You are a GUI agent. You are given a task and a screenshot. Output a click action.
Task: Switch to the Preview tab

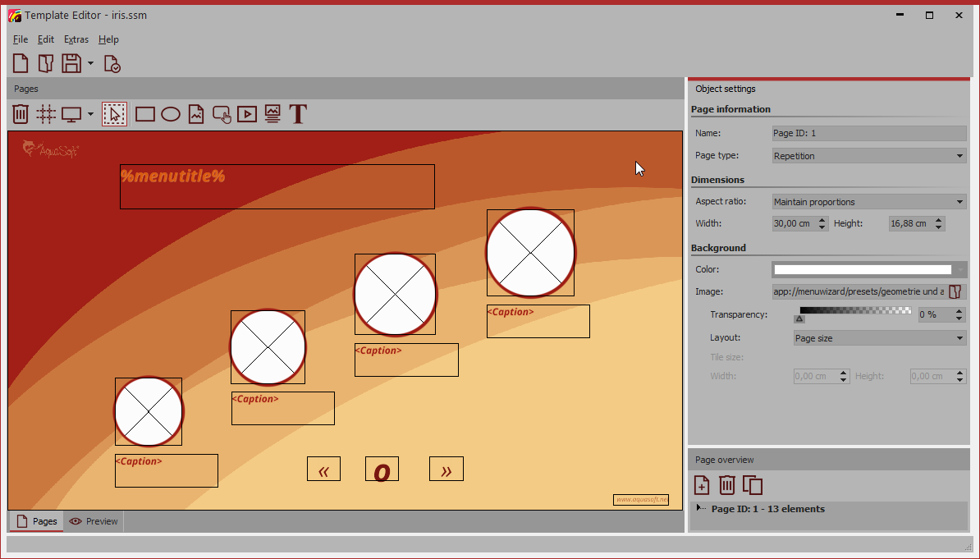pos(94,521)
